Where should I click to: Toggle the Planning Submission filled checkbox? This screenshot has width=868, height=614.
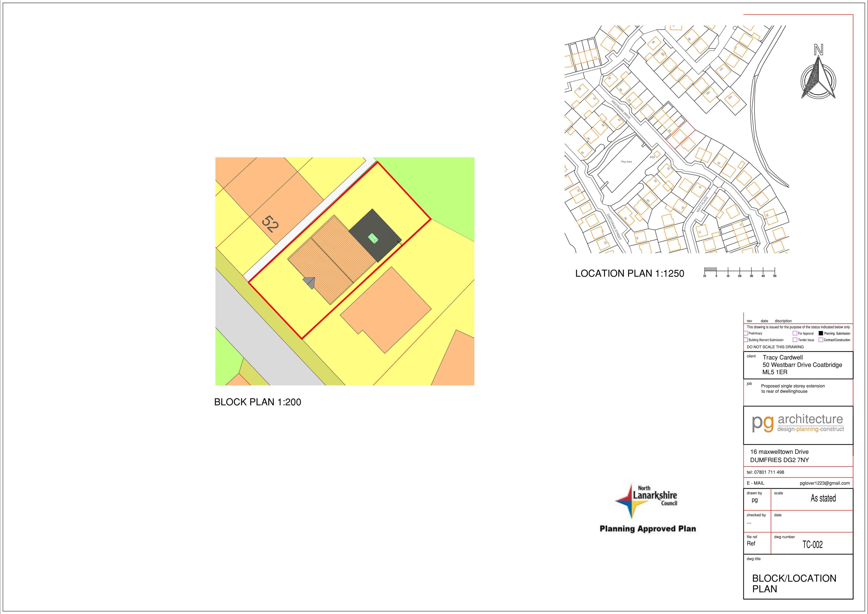click(821, 333)
